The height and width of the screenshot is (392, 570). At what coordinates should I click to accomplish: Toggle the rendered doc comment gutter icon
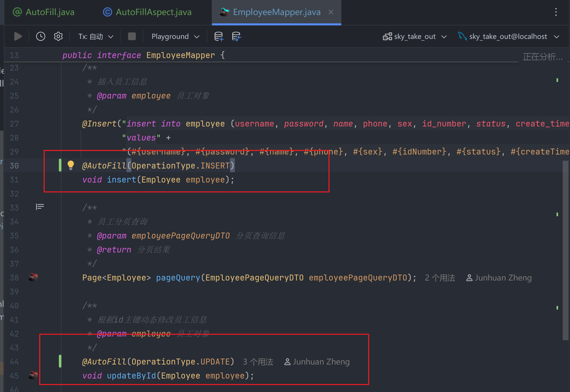(x=40, y=207)
